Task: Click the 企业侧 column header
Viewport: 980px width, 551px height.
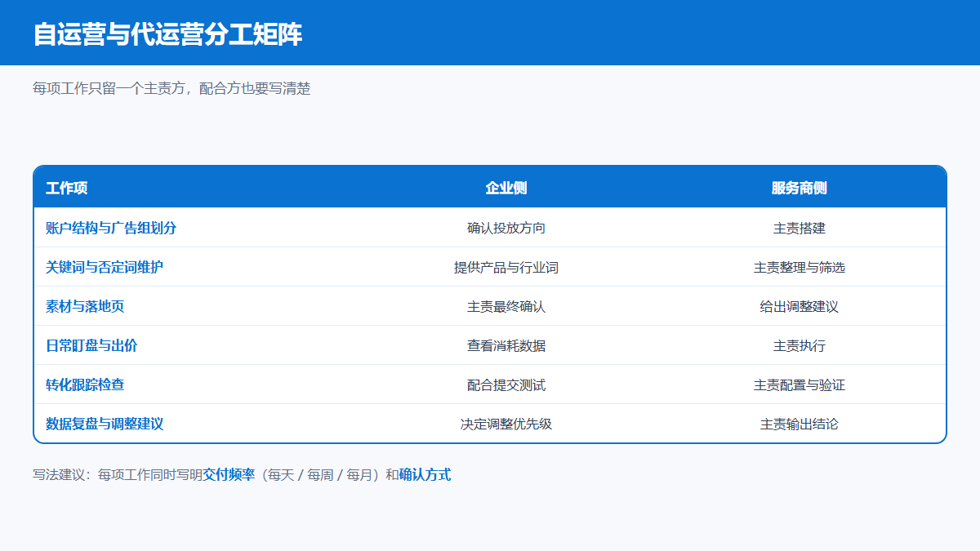Action: coord(506,188)
